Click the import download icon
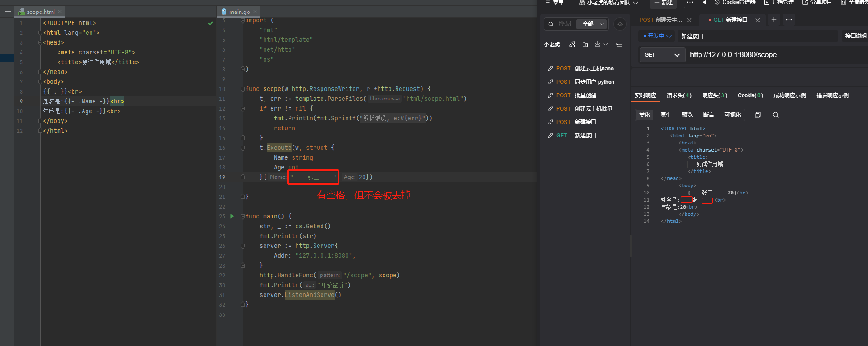Image resolution: width=868 pixels, height=346 pixels. (598, 44)
